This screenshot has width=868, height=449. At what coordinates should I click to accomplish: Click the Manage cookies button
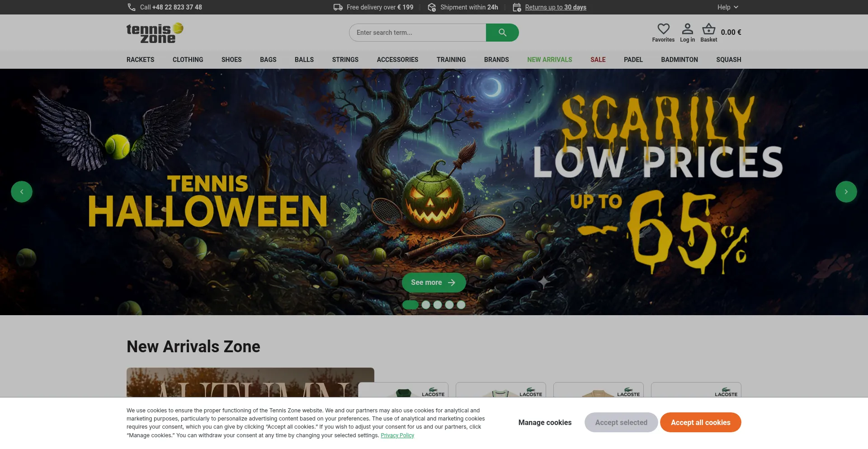[x=545, y=422]
